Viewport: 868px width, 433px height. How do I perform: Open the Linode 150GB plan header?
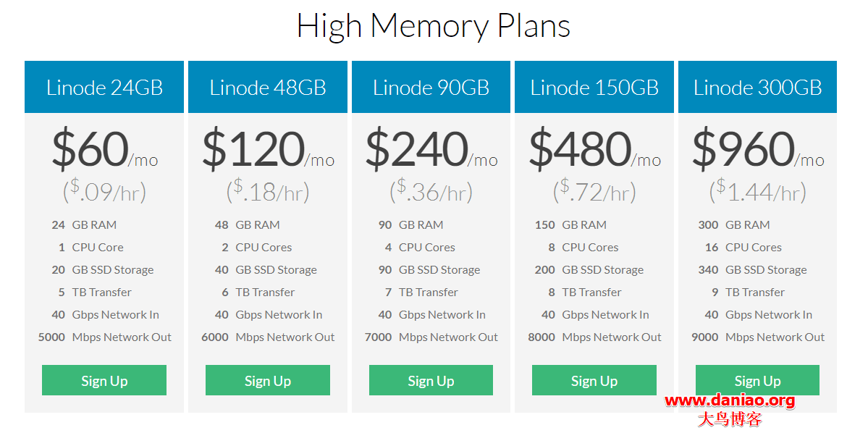[x=594, y=88]
